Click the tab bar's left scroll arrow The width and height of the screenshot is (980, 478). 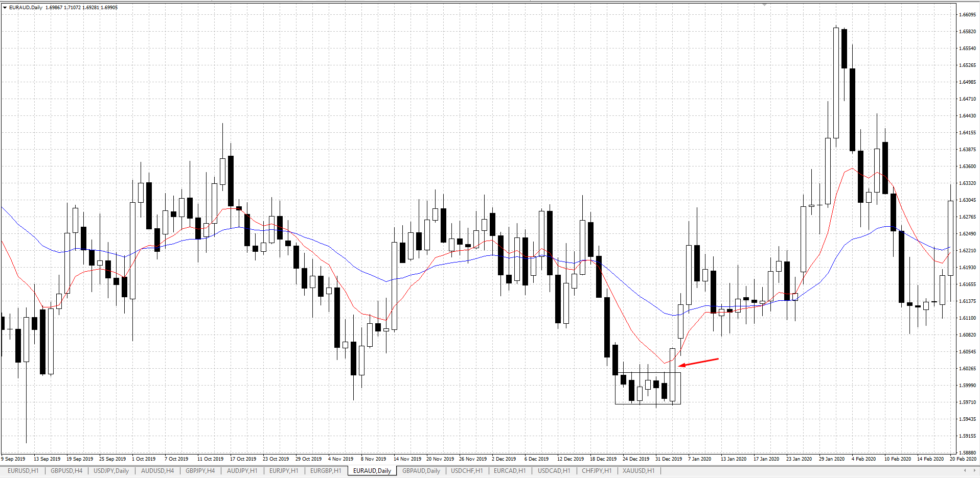(965, 470)
